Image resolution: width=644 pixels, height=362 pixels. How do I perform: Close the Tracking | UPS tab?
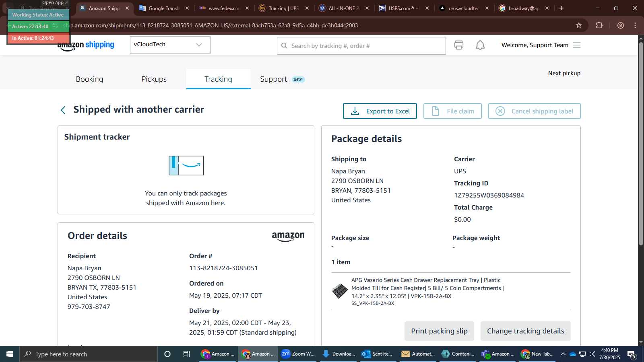pyautogui.click(x=307, y=8)
